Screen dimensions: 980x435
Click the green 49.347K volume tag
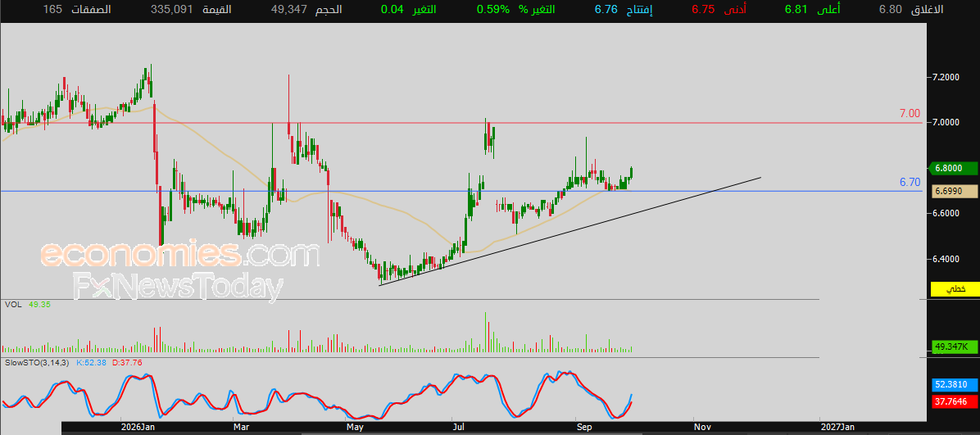(954, 347)
